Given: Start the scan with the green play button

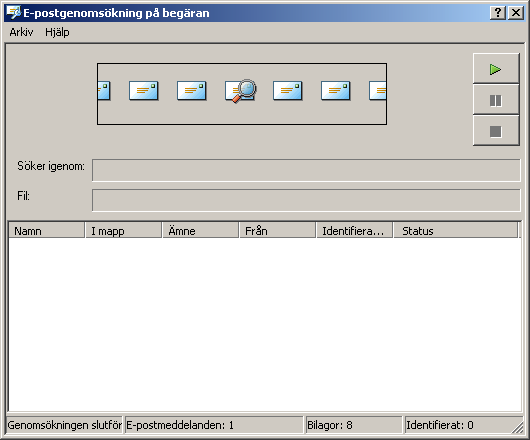Looking at the screenshot, I should coord(496,68).
